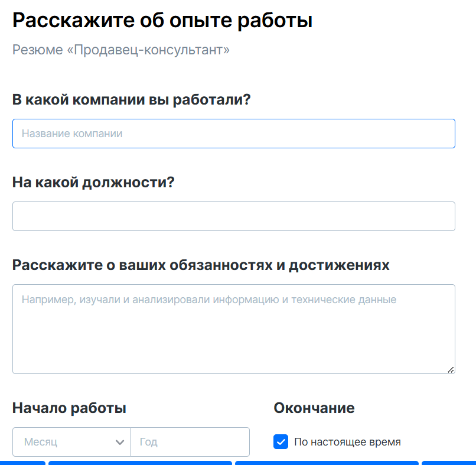Click the chevron on the month selector

tap(120, 441)
